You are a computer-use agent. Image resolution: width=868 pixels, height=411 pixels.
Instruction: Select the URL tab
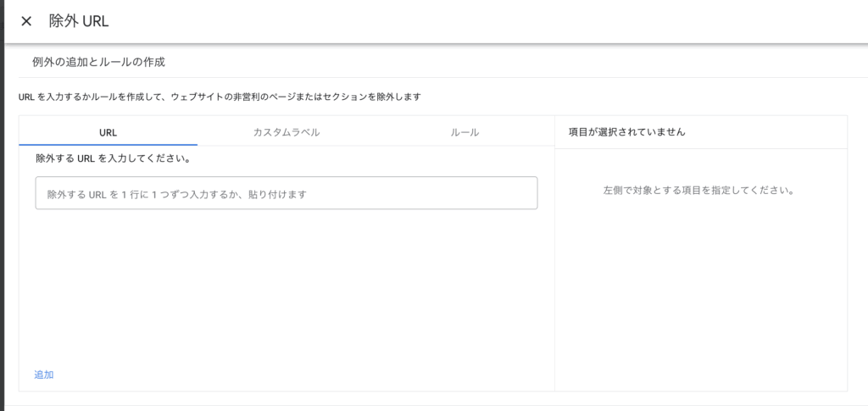pyautogui.click(x=108, y=132)
